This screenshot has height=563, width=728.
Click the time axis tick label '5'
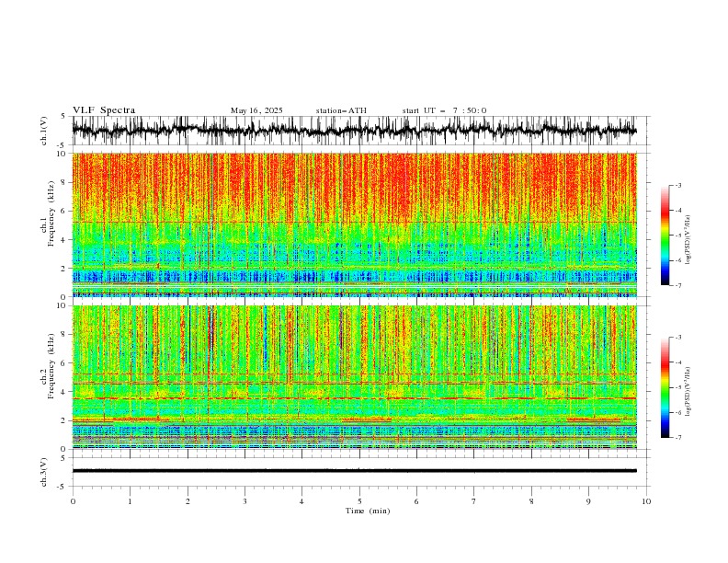[359, 501]
